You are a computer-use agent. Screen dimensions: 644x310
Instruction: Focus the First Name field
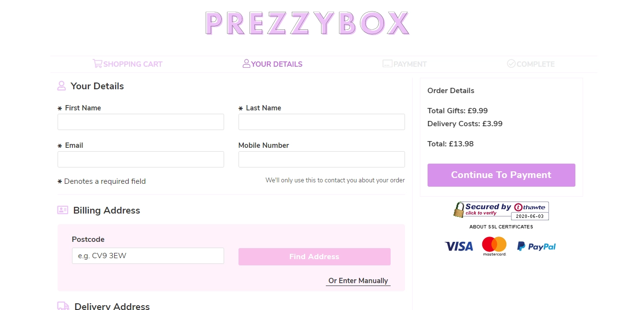click(x=141, y=122)
